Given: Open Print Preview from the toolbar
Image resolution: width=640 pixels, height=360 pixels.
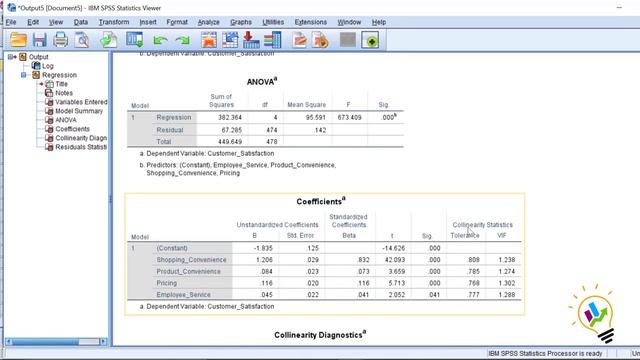Looking at the screenshot, I should [x=82, y=40].
